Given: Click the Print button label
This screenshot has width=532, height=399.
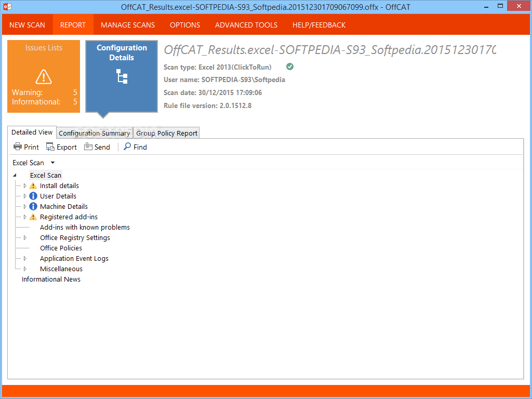Looking at the screenshot, I should pos(31,147).
